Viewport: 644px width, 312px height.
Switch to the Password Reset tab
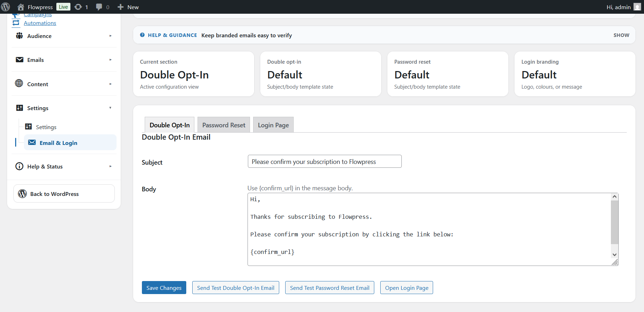[x=224, y=125]
